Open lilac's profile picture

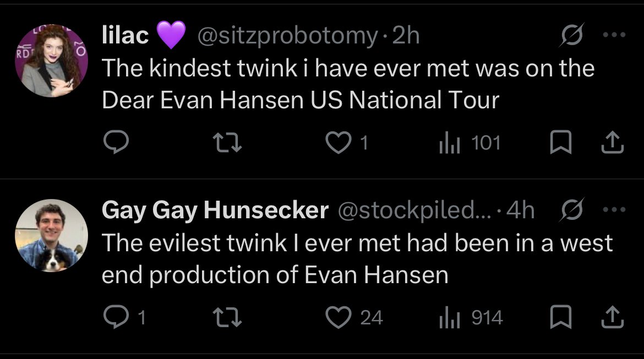tap(51, 60)
